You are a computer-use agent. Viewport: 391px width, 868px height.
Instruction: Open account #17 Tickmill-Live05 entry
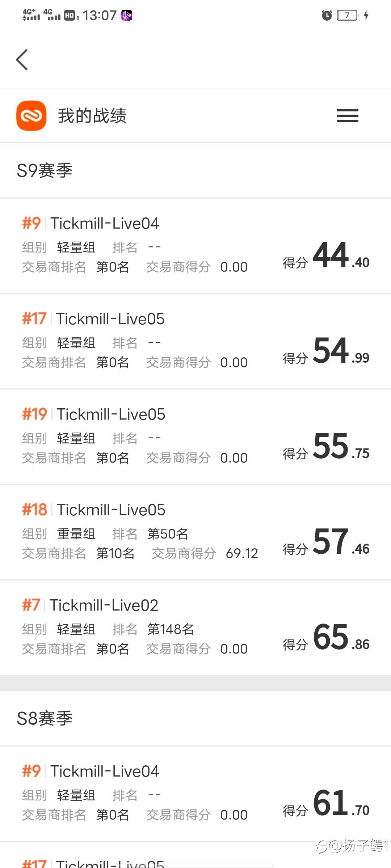(x=195, y=341)
